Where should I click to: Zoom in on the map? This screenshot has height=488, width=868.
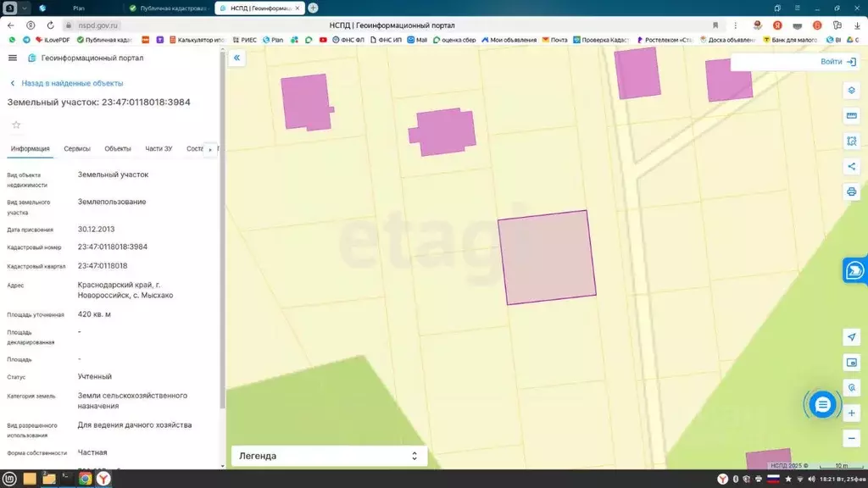point(852,413)
